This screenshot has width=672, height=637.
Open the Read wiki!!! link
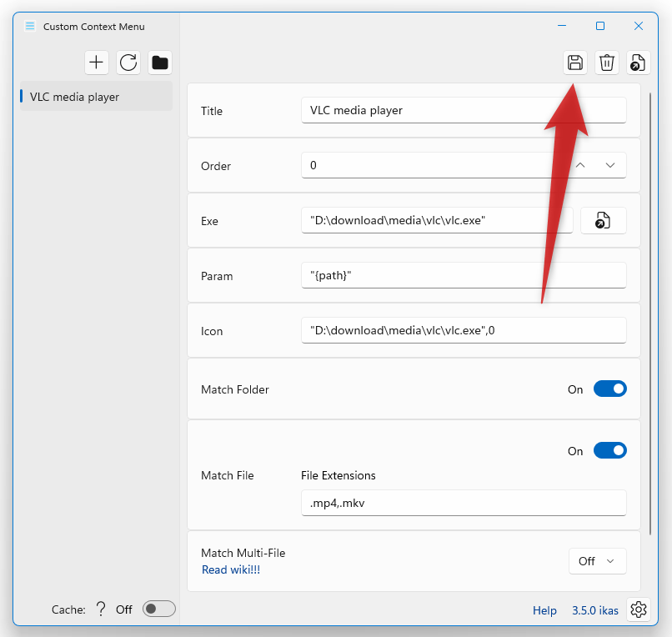coord(231,569)
